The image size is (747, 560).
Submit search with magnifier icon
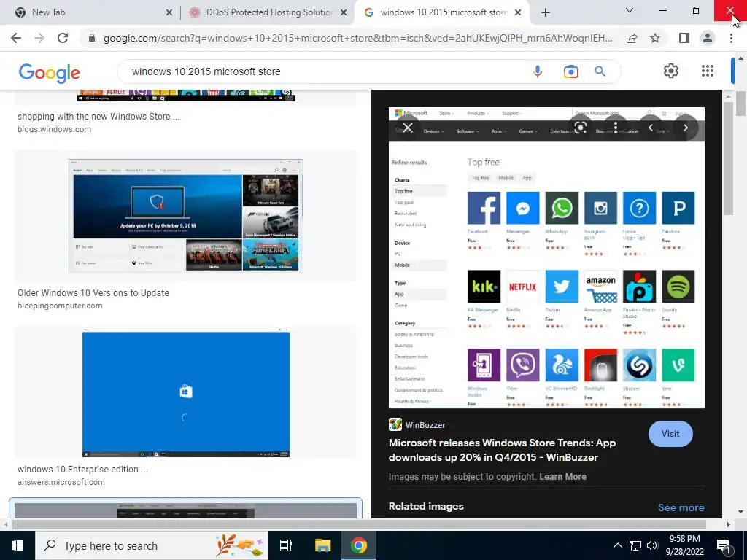(600, 71)
